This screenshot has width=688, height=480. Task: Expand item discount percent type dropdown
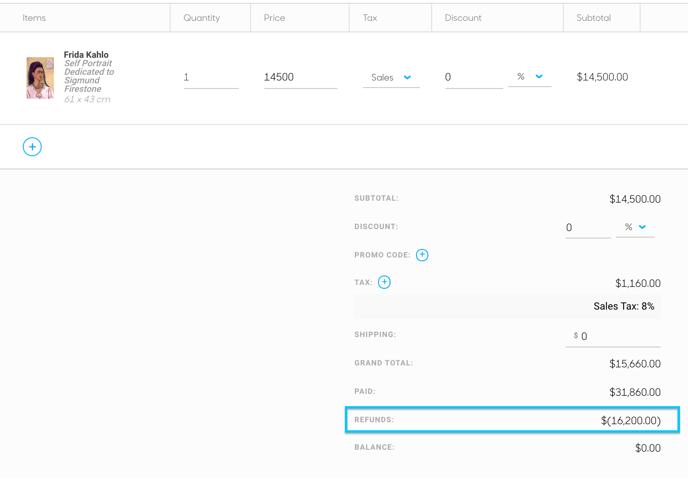(x=530, y=77)
